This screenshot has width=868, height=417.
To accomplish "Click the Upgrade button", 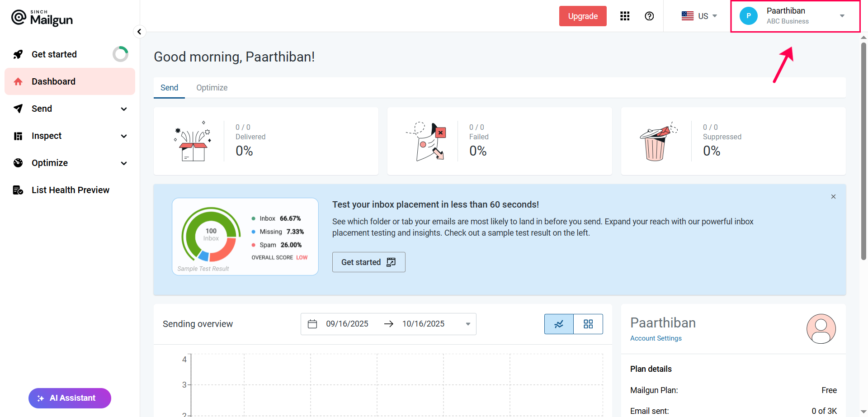I will tap(582, 16).
